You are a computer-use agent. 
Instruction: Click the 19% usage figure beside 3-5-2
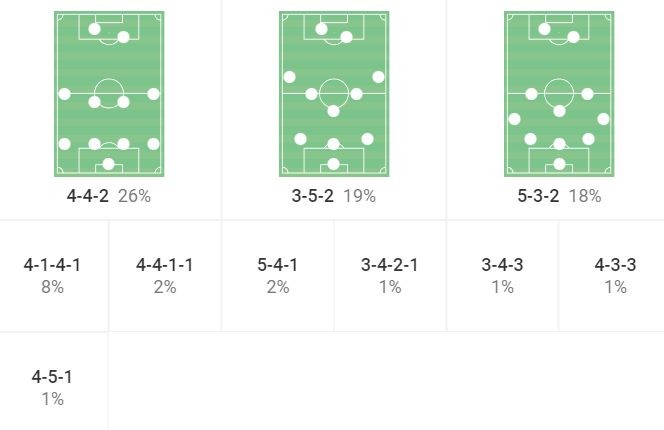[359, 196]
